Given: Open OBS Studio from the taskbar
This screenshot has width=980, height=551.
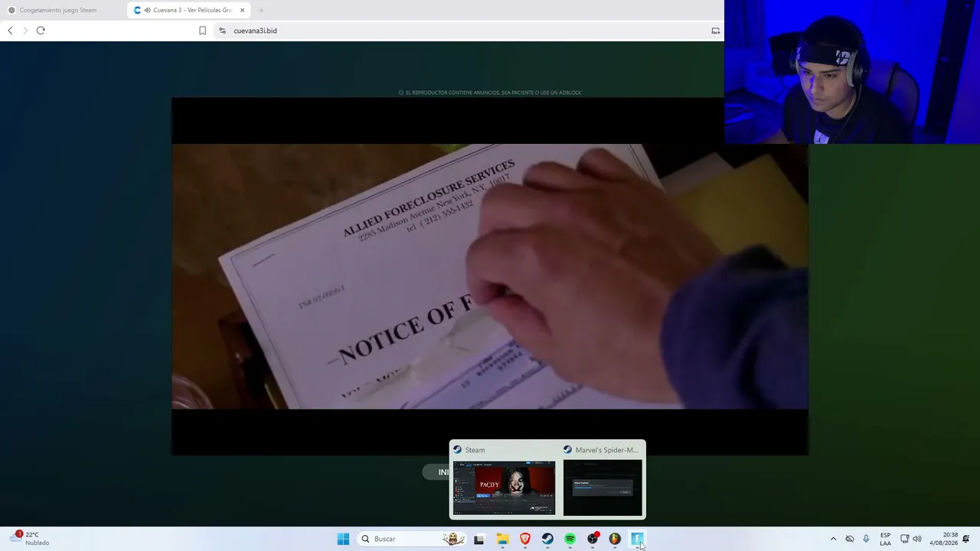Looking at the screenshot, I should (593, 539).
